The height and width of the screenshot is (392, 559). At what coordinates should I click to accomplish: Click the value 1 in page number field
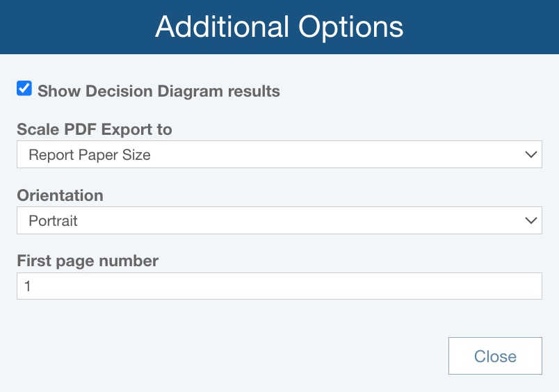pos(28,286)
